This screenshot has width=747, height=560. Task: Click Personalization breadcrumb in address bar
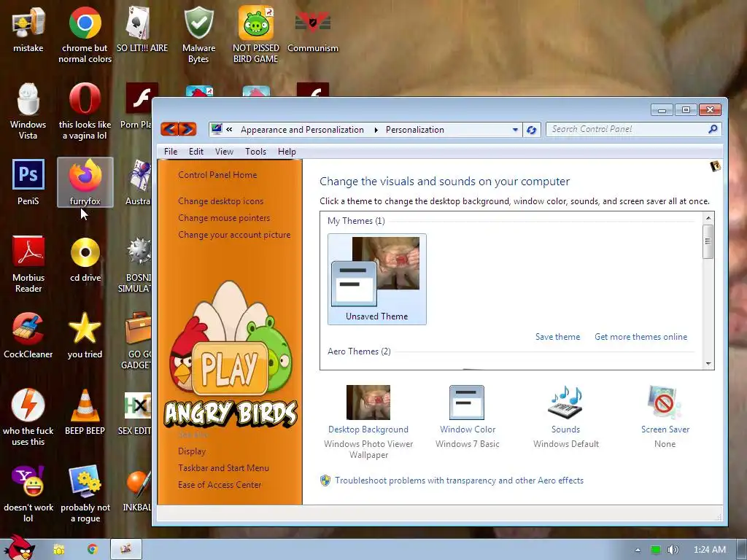414,130
